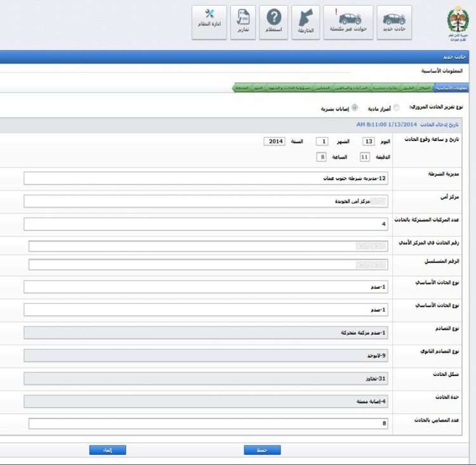Click the Inquiry (استعلام) question mark icon
The width and height of the screenshot is (476, 465).
274,22
